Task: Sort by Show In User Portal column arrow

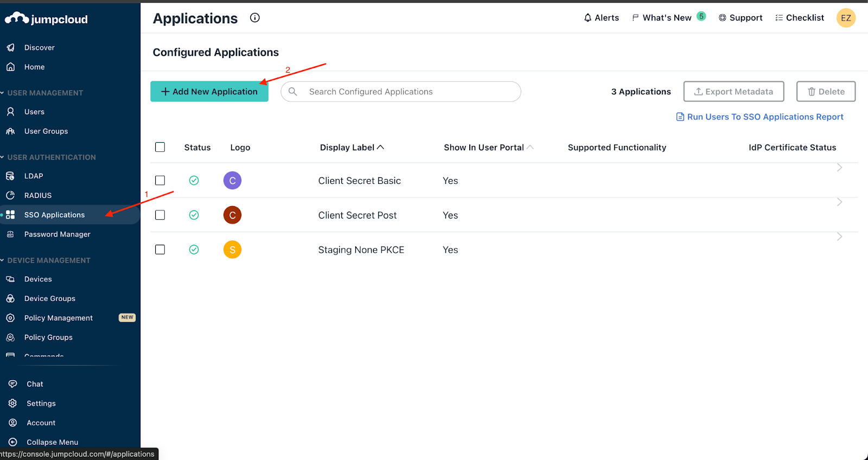Action: click(x=530, y=147)
